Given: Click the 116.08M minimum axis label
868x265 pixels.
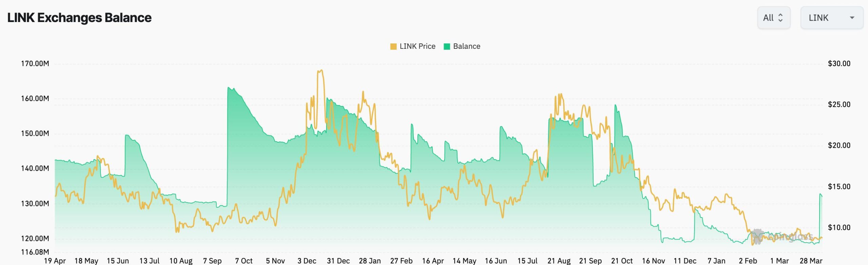Looking at the screenshot, I should [35, 252].
